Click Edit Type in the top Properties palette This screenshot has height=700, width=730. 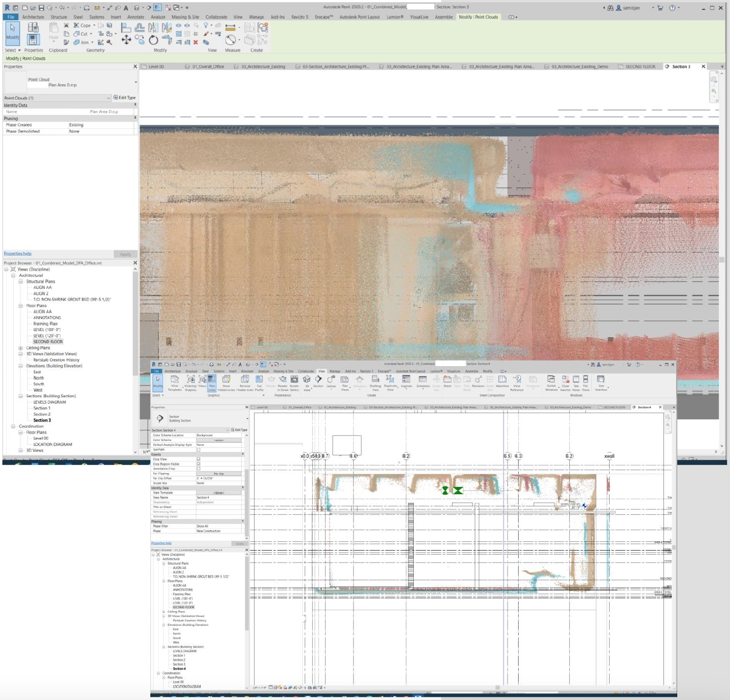pyautogui.click(x=125, y=98)
